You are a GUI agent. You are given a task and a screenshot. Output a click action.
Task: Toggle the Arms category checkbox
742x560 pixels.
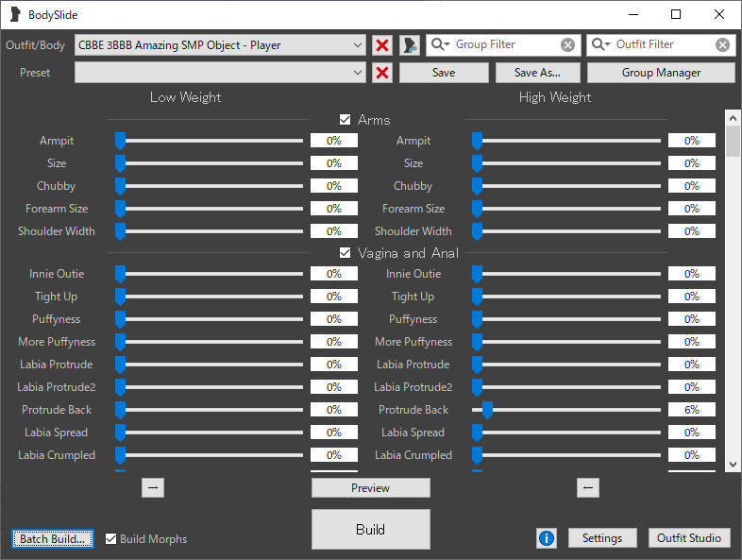coord(345,120)
